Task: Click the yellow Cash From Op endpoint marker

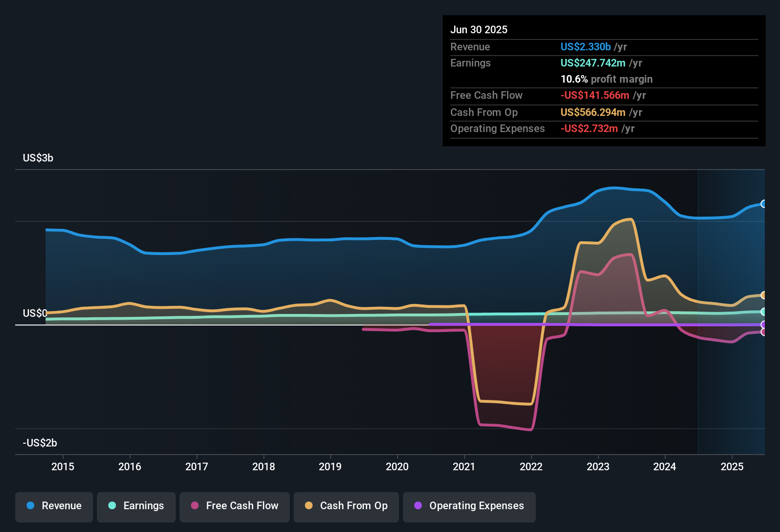Action: click(x=764, y=295)
